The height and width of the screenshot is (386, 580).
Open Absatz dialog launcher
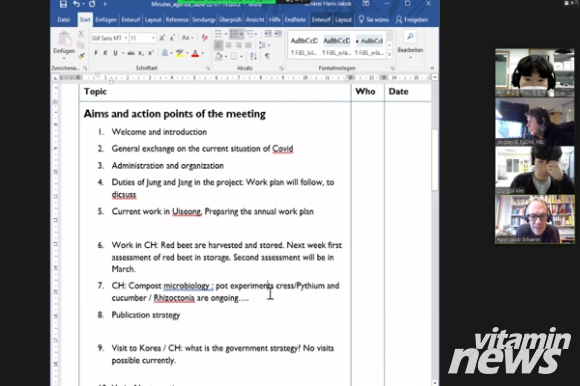pos(281,68)
